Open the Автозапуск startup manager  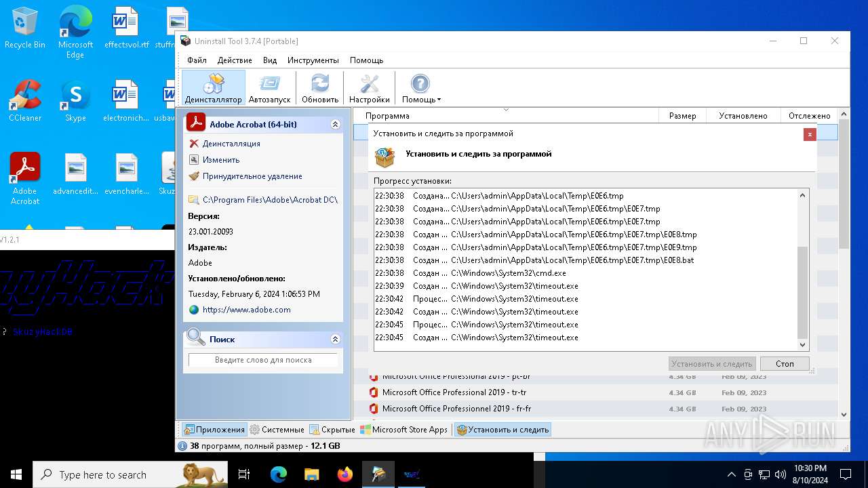point(269,87)
